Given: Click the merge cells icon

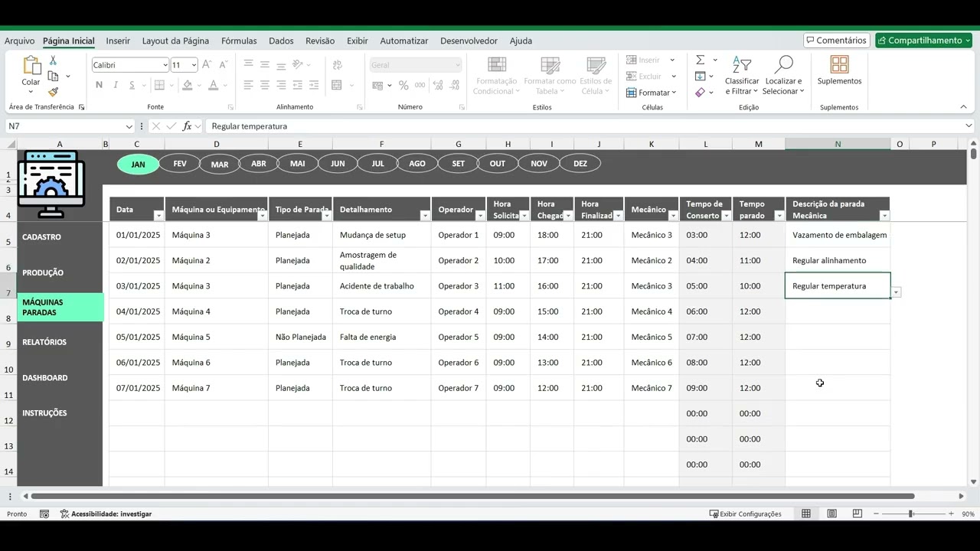Looking at the screenshot, I should click(x=337, y=85).
